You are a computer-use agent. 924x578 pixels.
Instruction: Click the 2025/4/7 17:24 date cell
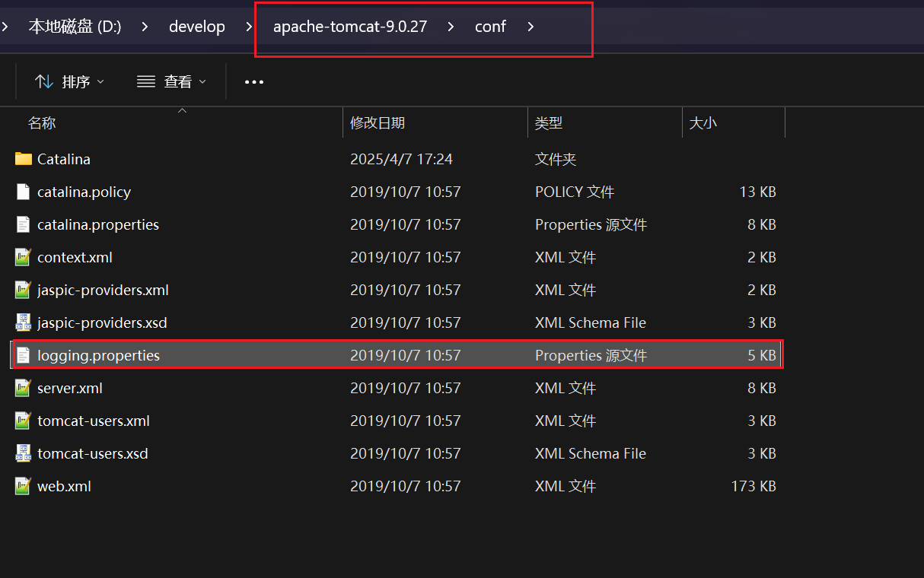coord(401,159)
